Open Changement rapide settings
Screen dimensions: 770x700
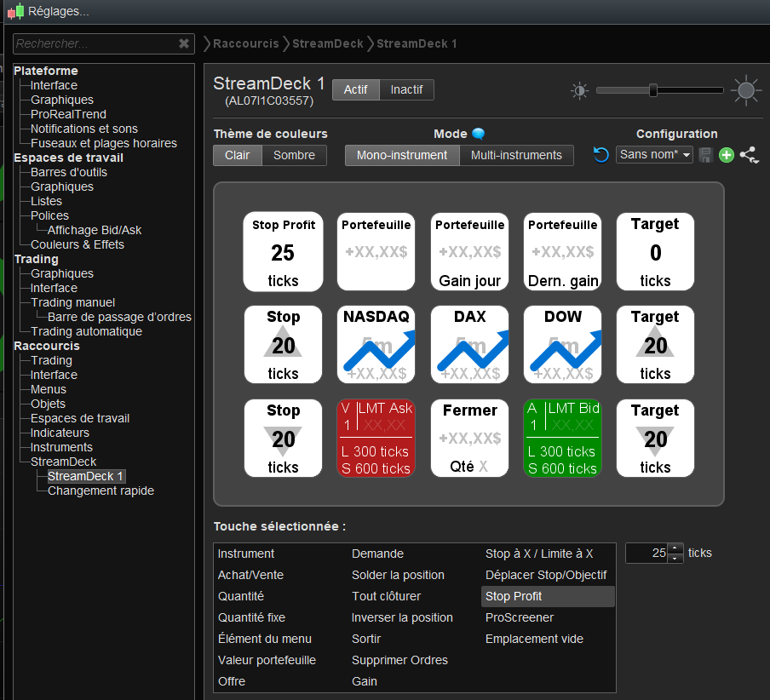(x=101, y=491)
